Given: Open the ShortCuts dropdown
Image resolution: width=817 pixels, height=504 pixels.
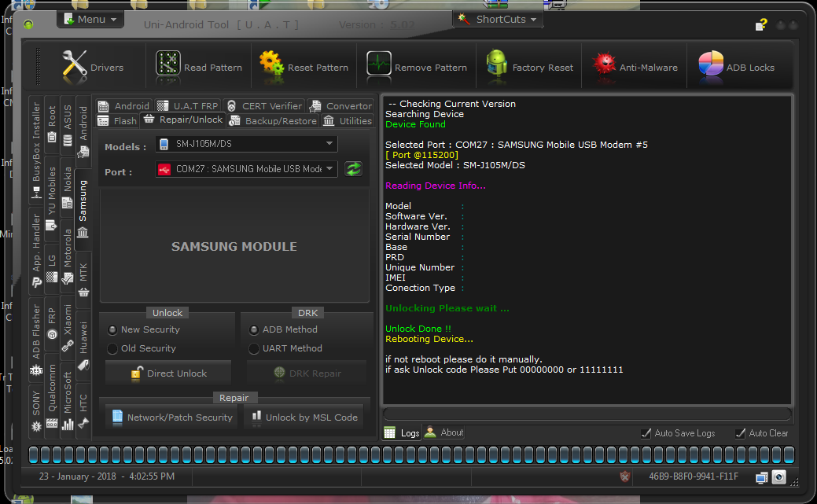Looking at the screenshot, I should pos(498,20).
